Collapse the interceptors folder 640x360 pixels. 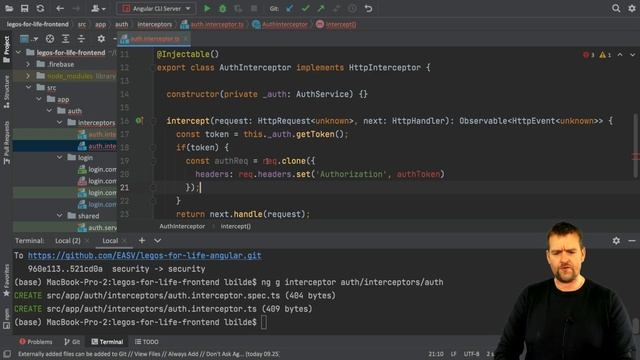click(x=60, y=122)
